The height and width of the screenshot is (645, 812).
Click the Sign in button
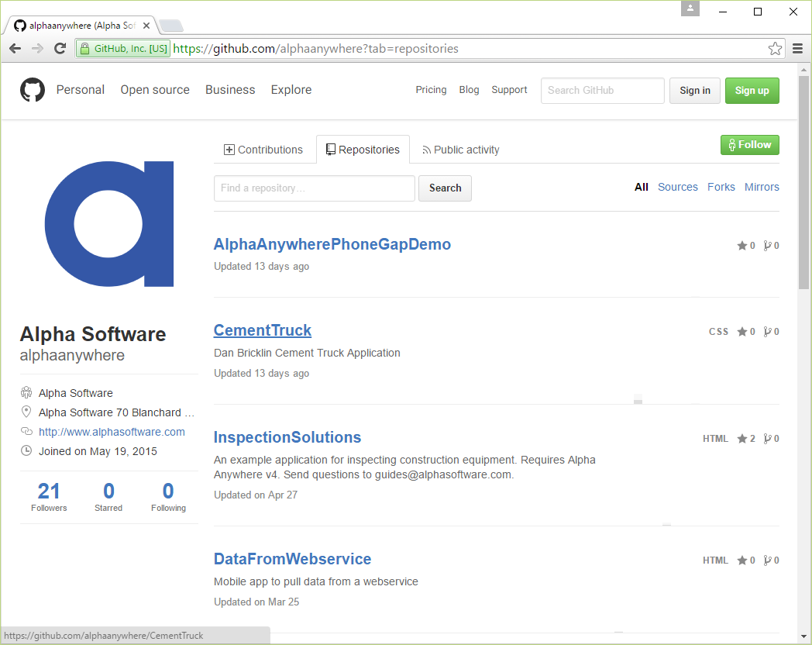[695, 91]
